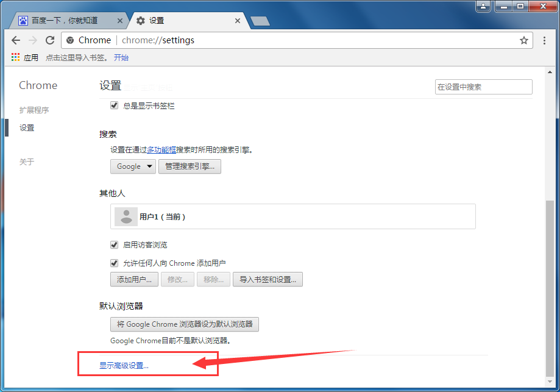Toggle 总是显示书签栏 checkbox
The image size is (560, 392).
pyautogui.click(x=115, y=105)
